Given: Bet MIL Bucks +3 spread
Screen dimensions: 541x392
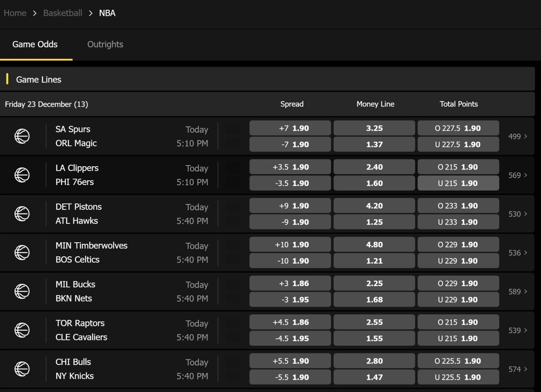Looking at the screenshot, I should tap(290, 283).
